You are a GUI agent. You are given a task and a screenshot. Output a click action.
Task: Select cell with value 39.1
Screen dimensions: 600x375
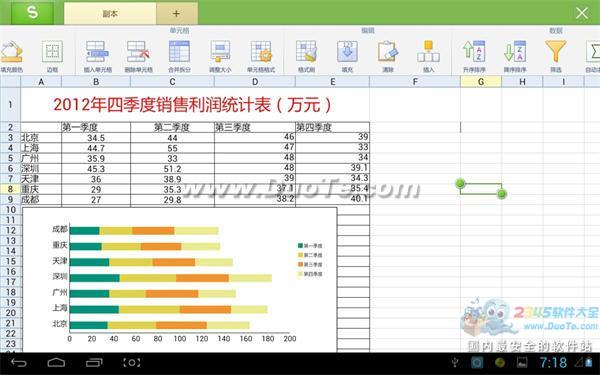click(333, 168)
